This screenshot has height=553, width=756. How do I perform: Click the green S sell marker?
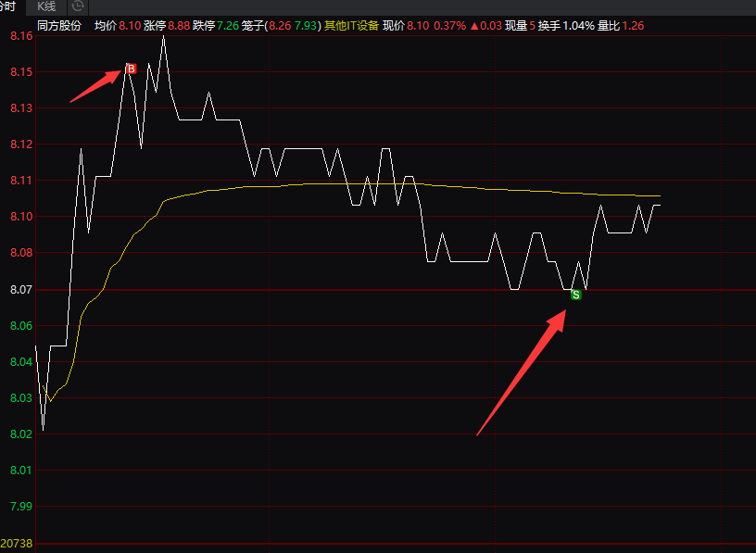pos(575,295)
